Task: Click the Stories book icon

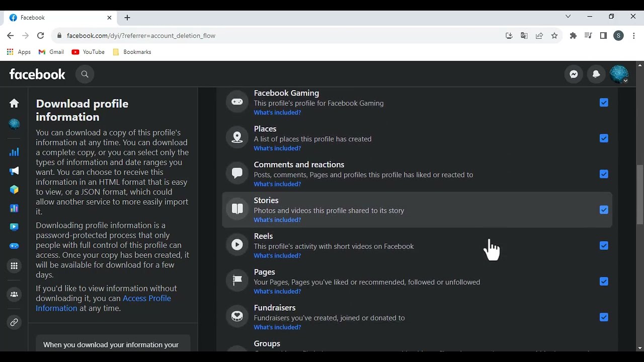Action: pyautogui.click(x=237, y=209)
